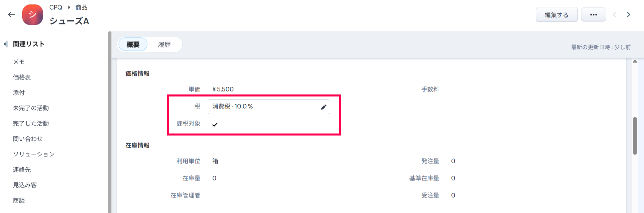Viewport: 644px width, 213px height.
Task: Go to the next record arrow
Action: 628,15
